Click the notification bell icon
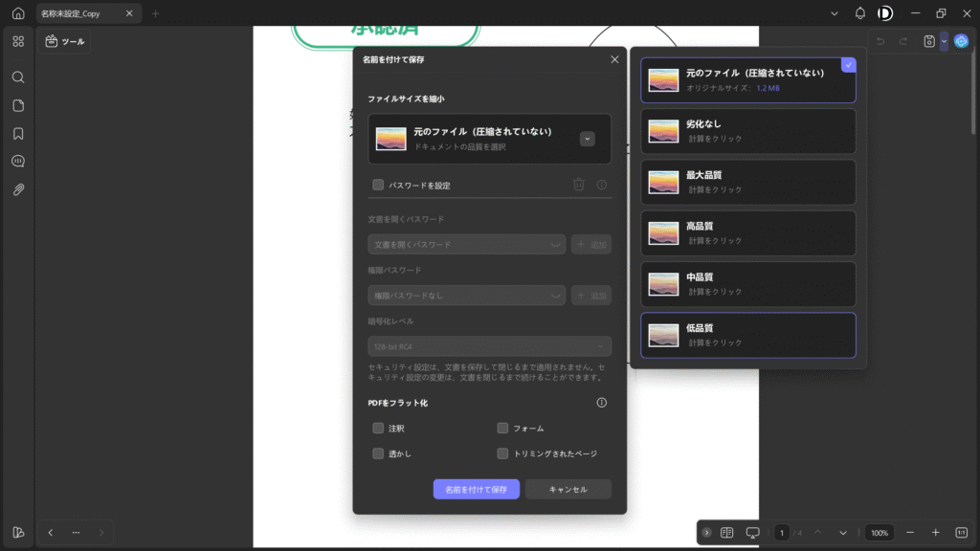 (859, 13)
